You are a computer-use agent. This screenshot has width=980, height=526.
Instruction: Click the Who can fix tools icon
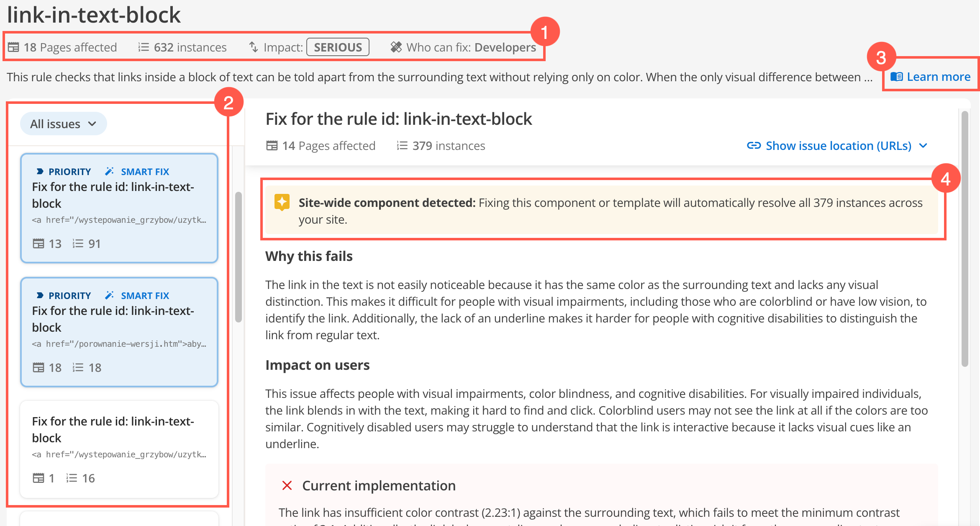[396, 47]
